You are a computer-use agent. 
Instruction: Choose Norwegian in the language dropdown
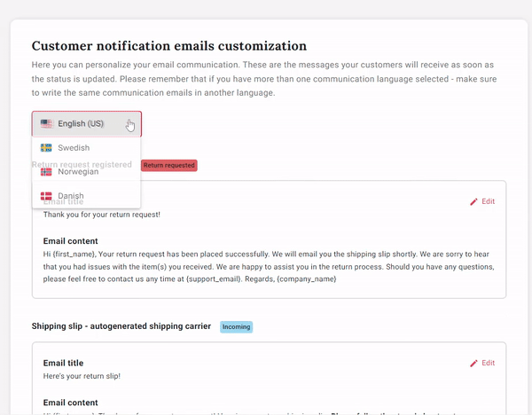[x=86, y=172]
